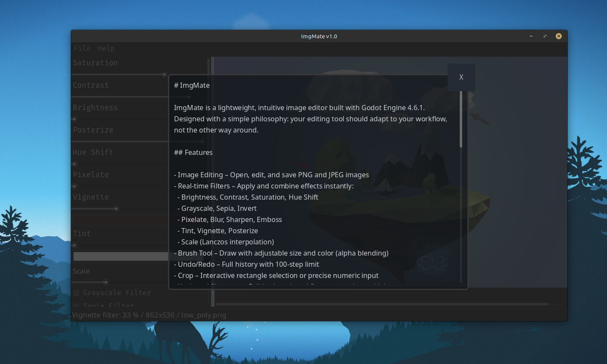Click the Tint slider handle
This screenshot has height=364, width=607.
pos(75,245)
